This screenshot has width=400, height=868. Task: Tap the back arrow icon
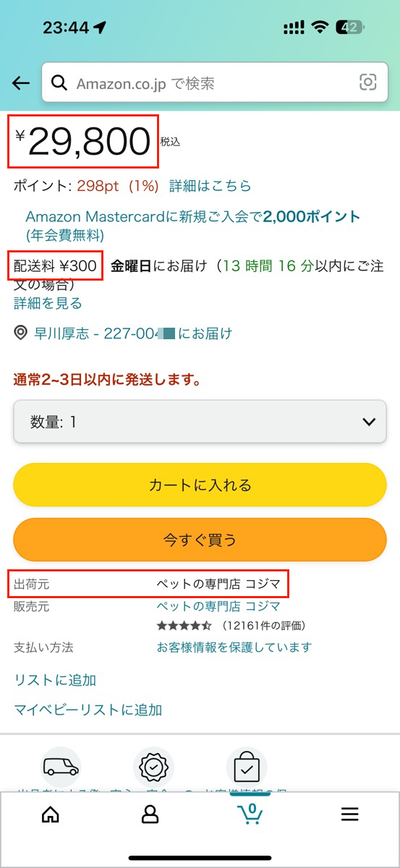[x=21, y=83]
